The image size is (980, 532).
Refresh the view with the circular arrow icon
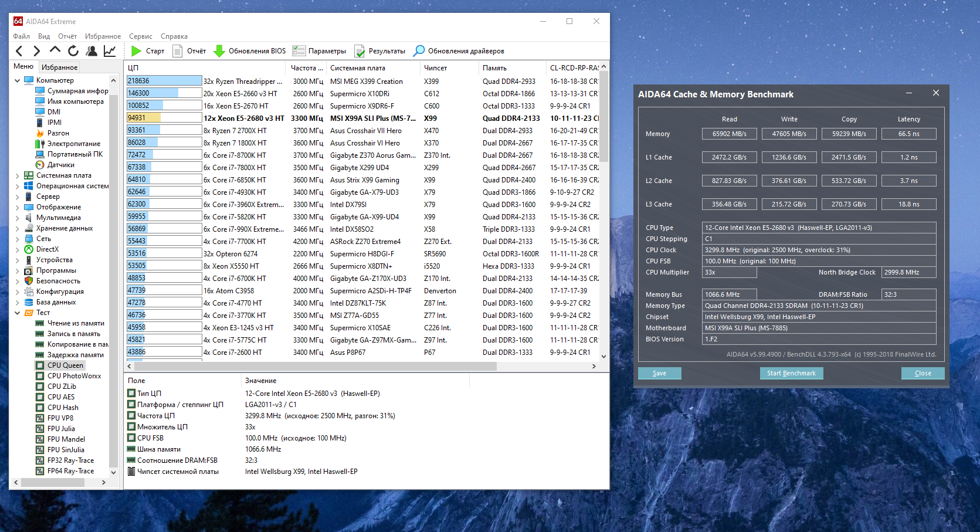click(73, 51)
